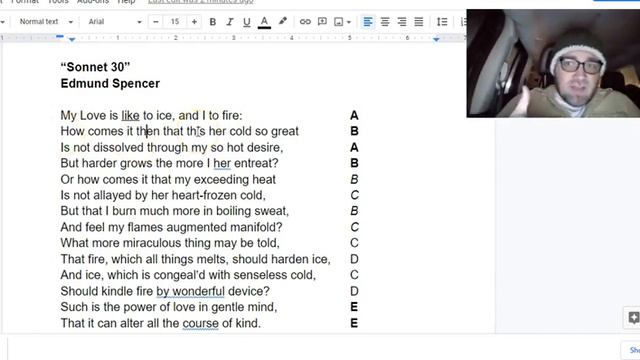Apply left alignment
Viewport: 640px width, 360px height.
click(x=368, y=22)
